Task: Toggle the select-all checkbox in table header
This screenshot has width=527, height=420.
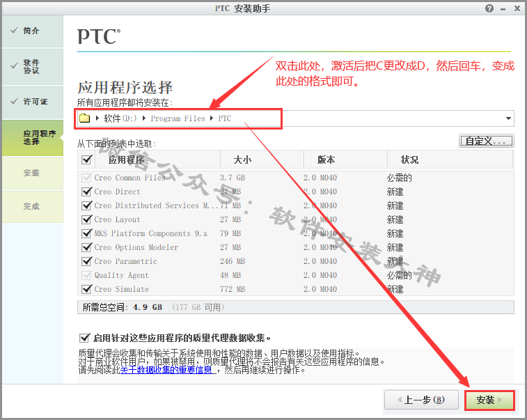Action: coord(87,160)
